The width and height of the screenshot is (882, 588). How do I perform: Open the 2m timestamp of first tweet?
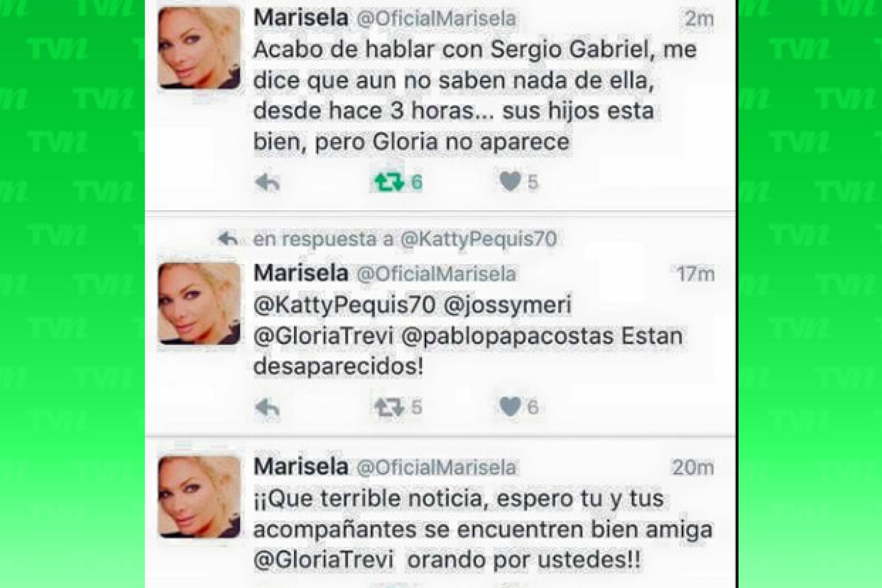pos(699,19)
